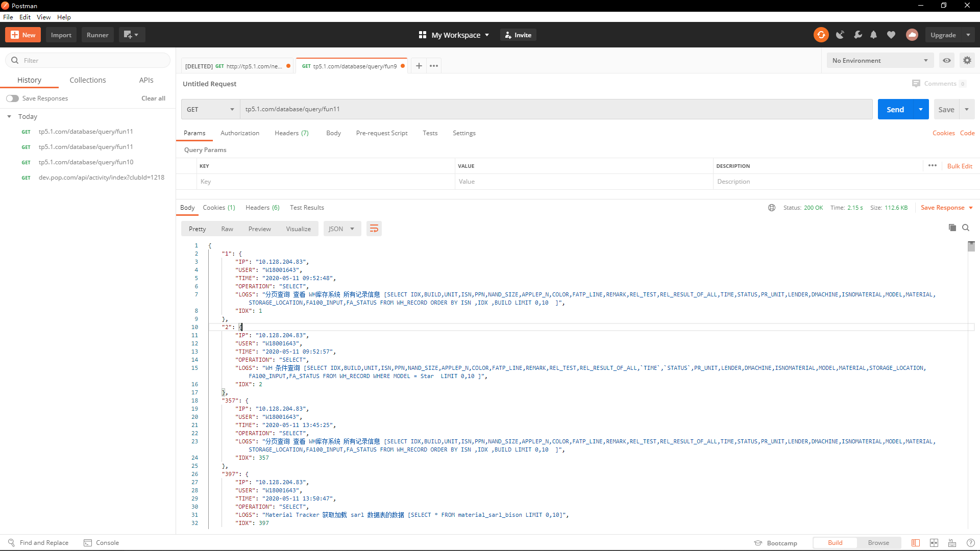The image size is (980, 551).
Task: Open the Send button dropdown arrow
Action: pos(921,109)
